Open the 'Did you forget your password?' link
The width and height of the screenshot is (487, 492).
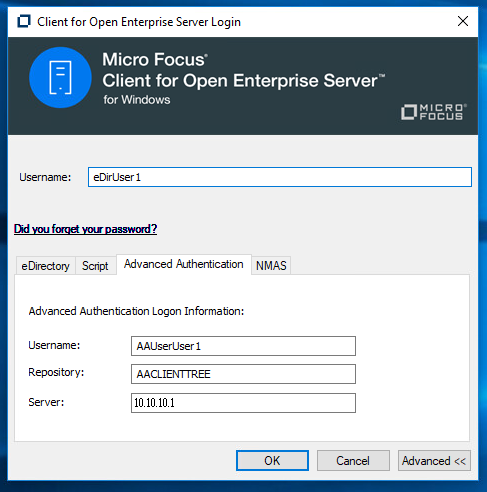[x=85, y=229]
